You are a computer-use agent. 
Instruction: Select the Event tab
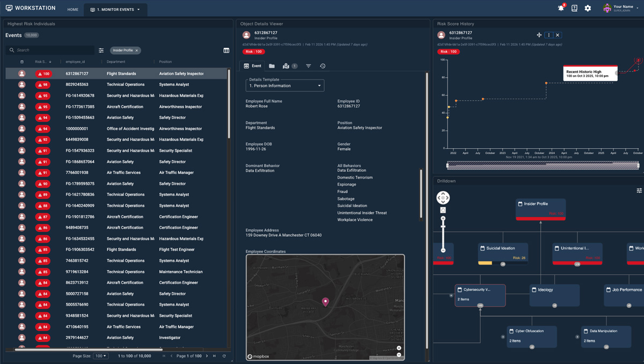(252, 66)
